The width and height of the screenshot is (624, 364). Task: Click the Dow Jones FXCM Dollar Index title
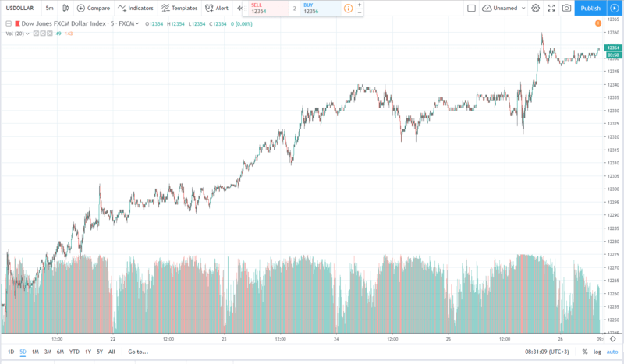click(x=64, y=23)
